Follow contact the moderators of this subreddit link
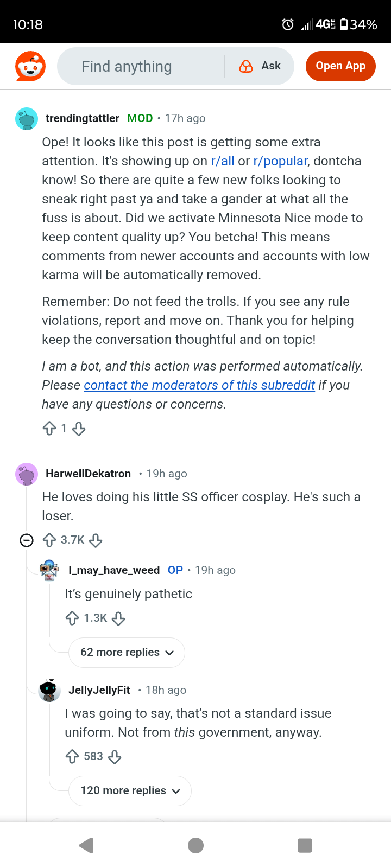Screen dimensions: 391x868 [x=199, y=385]
